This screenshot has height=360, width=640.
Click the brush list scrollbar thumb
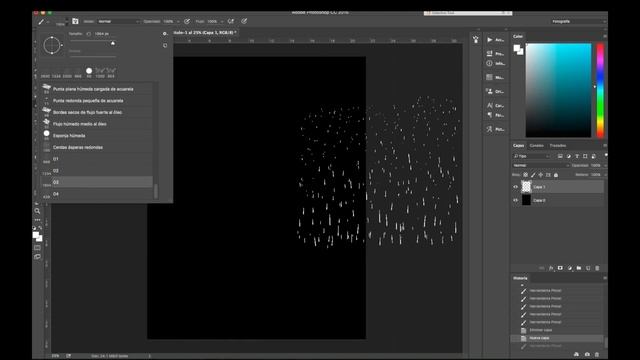point(156,191)
